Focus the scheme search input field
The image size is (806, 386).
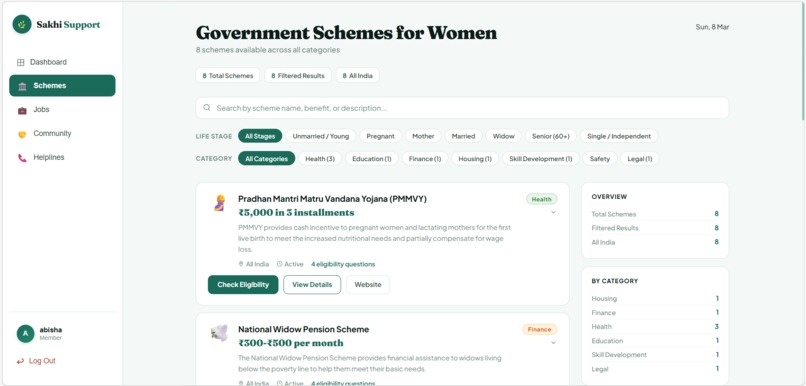point(462,108)
